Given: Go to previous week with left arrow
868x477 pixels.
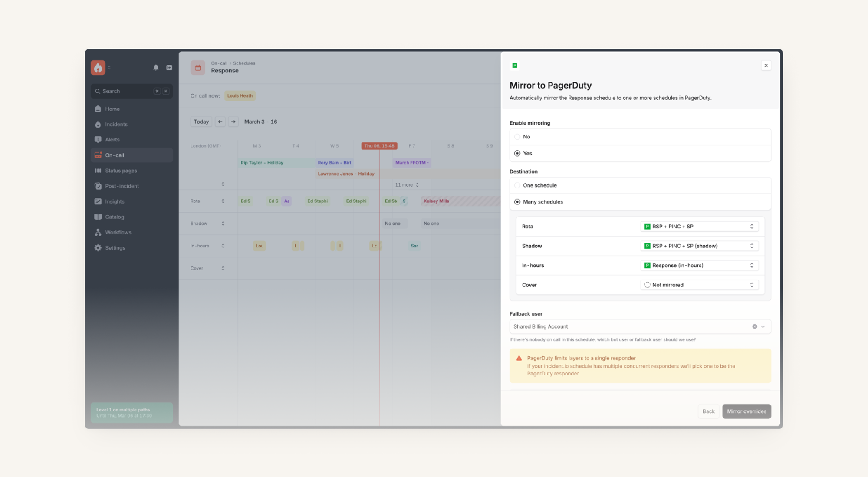Looking at the screenshot, I should click(x=220, y=122).
